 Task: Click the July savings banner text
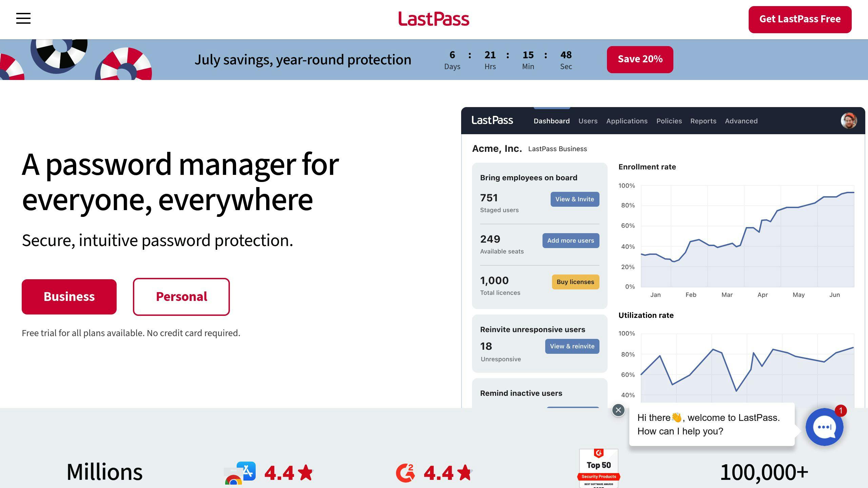[x=303, y=60]
